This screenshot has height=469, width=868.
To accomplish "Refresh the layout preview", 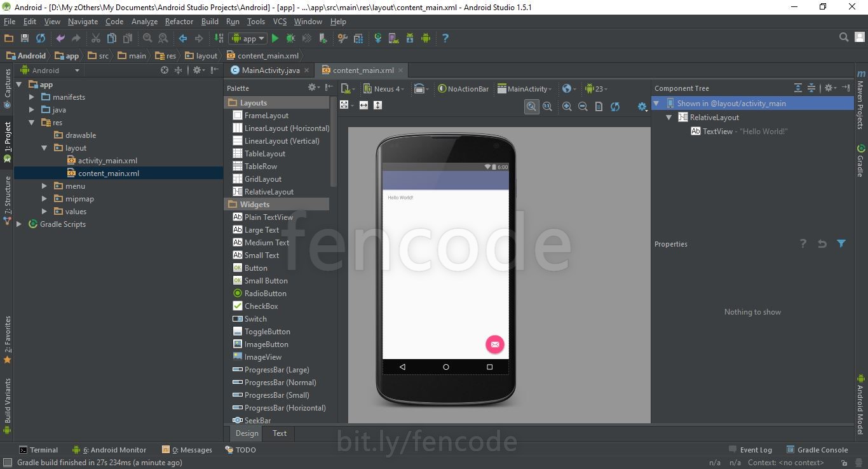I will (x=615, y=106).
